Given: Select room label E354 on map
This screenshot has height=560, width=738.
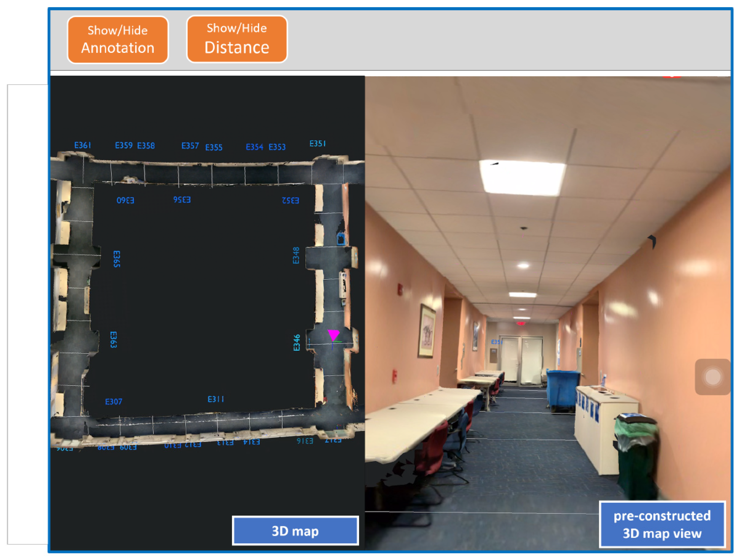Looking at the screenshot, I should tap(255, 147).
